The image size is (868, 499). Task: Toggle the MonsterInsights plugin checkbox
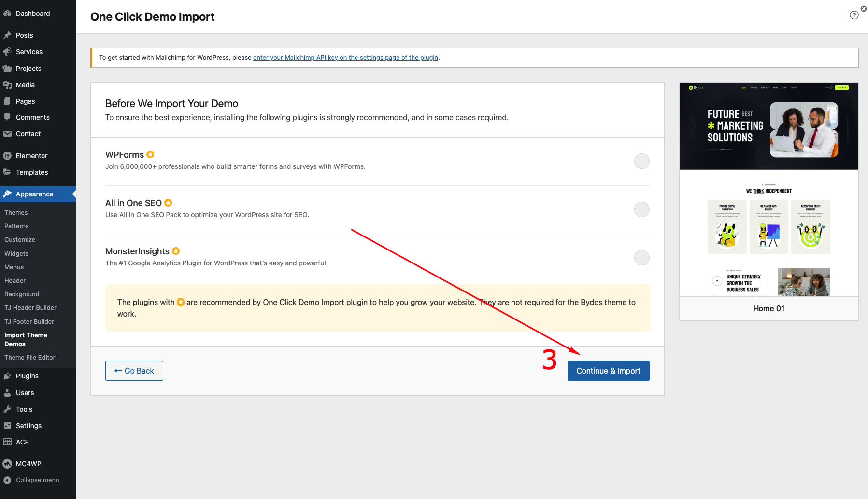tap(641, 258)
